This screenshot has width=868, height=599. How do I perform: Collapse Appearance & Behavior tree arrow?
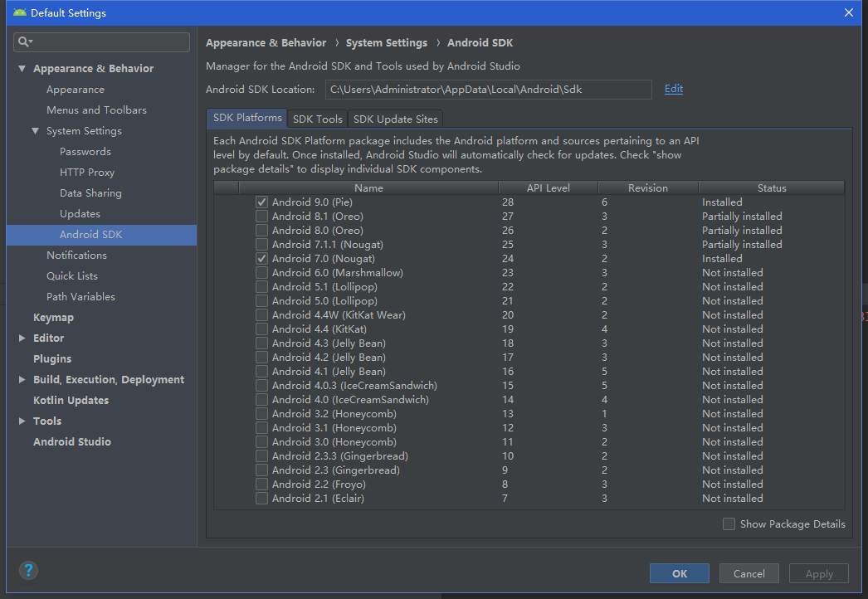pyautogui.click(x=22, y=69)
